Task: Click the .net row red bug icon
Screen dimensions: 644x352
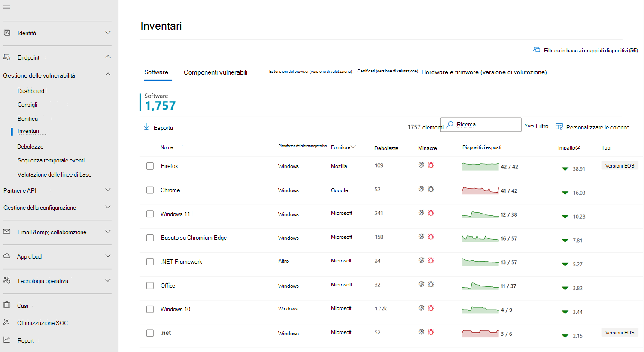Action: (431, 332)
